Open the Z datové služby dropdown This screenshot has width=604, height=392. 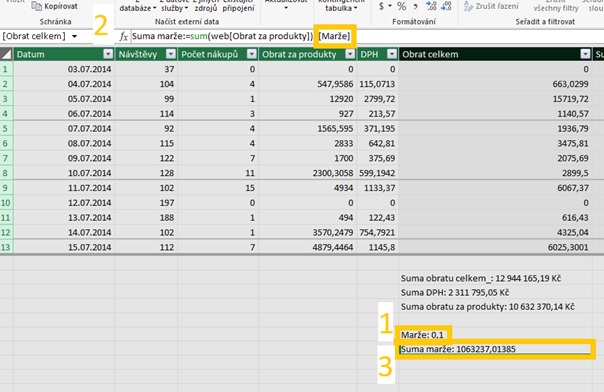point(174,6)
